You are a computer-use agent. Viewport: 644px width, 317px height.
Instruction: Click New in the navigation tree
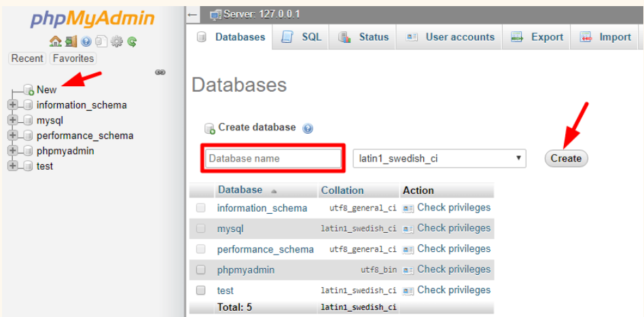pos(46,90)
